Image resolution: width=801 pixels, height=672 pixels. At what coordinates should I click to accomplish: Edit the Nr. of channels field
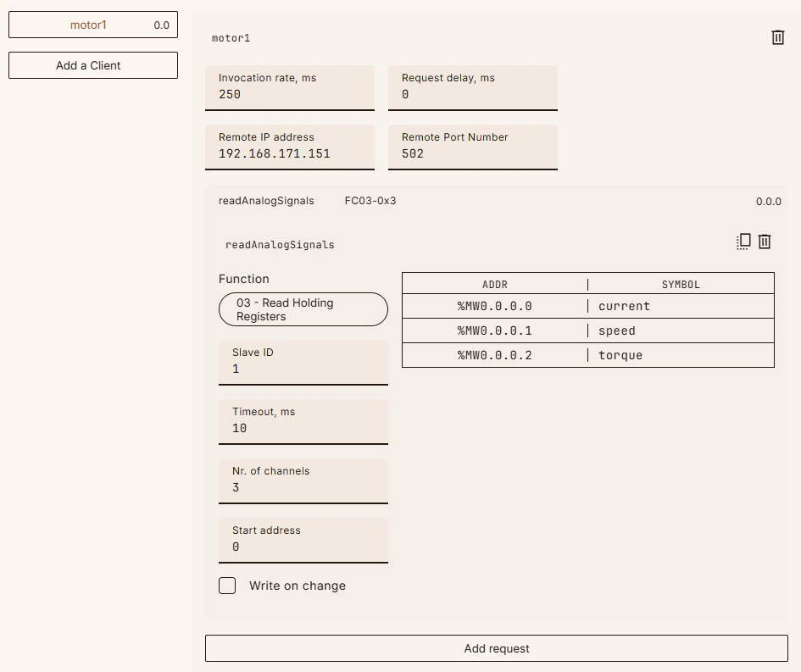coord(303,481)
